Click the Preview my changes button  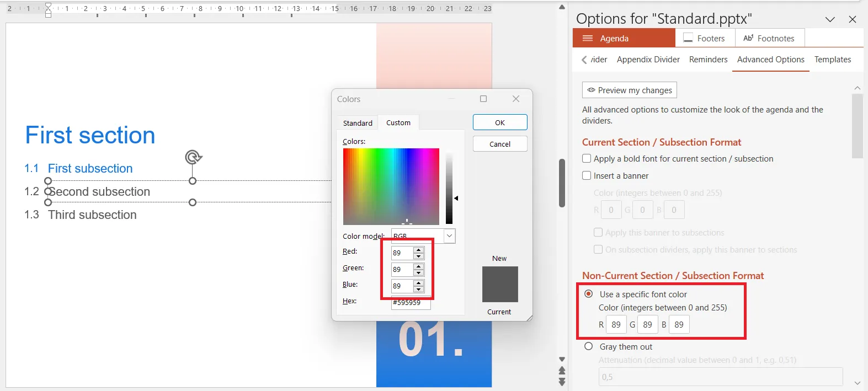[x=630, y=90]
